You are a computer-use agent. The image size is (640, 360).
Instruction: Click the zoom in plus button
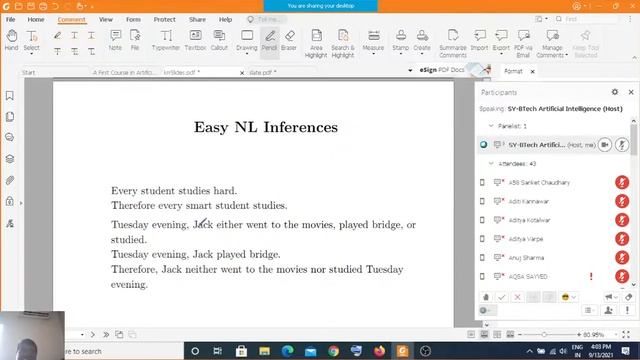[579, 335]
